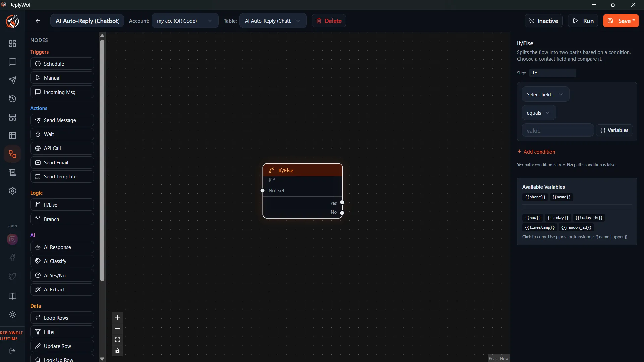The image size is (644, 362).
Task: Add the AI Extract node
Action: pos(62,289)
